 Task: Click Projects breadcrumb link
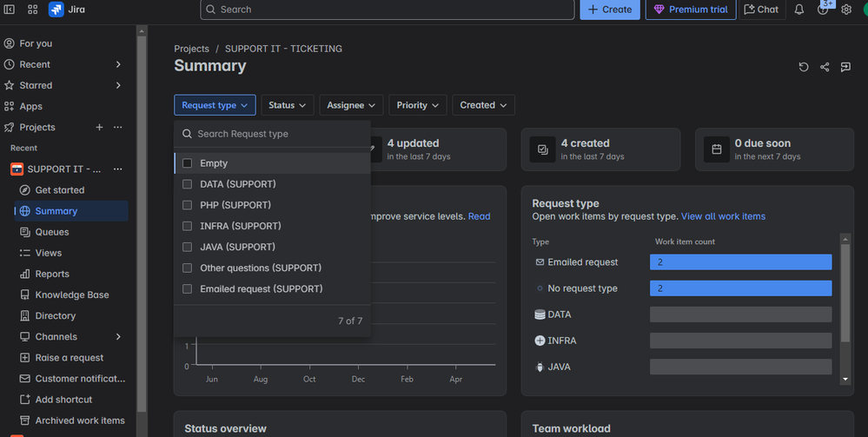[x=191, y=49]
